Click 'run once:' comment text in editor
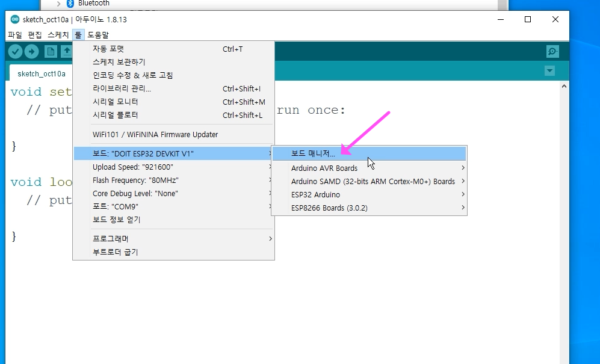The width and height of the screenshot is (600, 364). 311,110
